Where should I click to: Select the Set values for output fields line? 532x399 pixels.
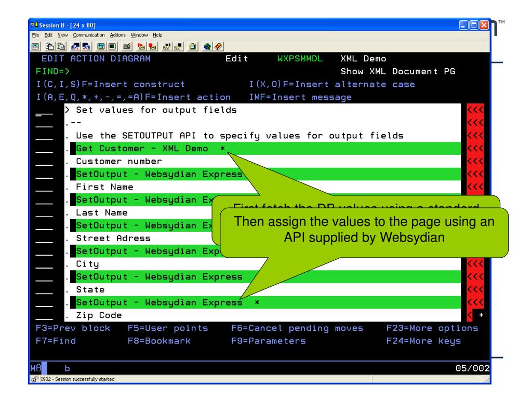156,110
